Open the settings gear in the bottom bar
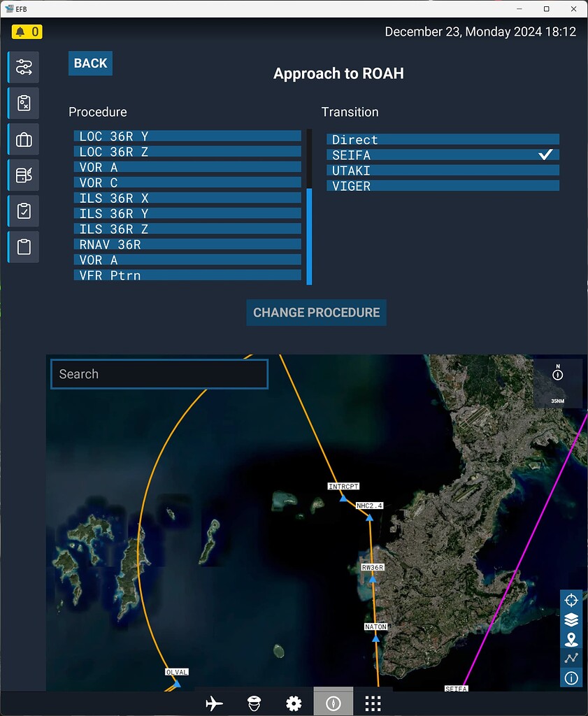Image resolution: width=588 pixels, height=716 pixels. point(294,702)
